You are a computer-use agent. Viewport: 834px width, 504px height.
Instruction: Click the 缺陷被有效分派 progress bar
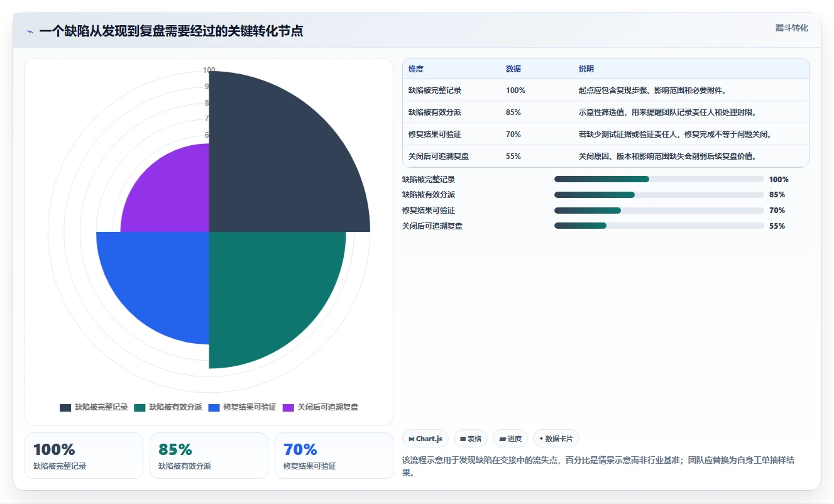659,195
